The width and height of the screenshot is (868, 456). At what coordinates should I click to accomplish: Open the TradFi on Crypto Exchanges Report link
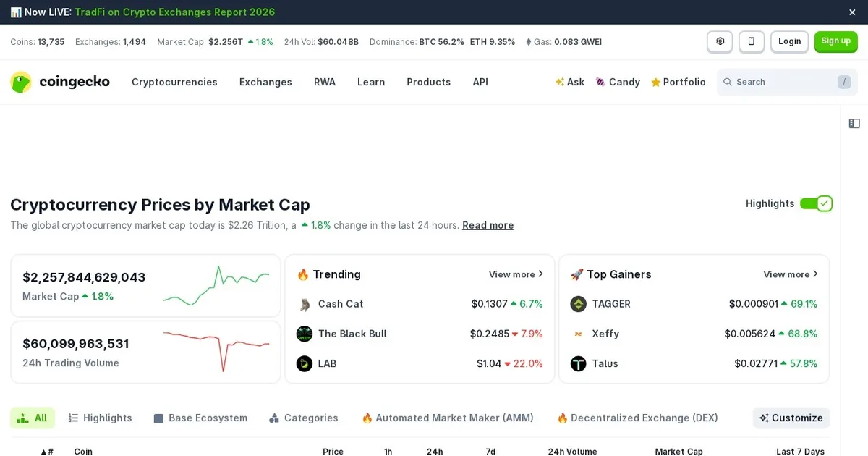(x=175, y=12)
